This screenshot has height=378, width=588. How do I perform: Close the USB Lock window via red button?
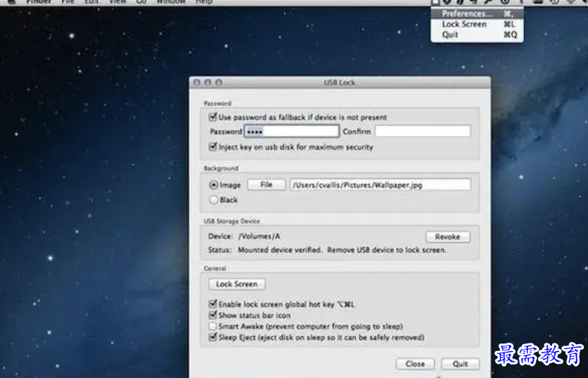[197, 82]
